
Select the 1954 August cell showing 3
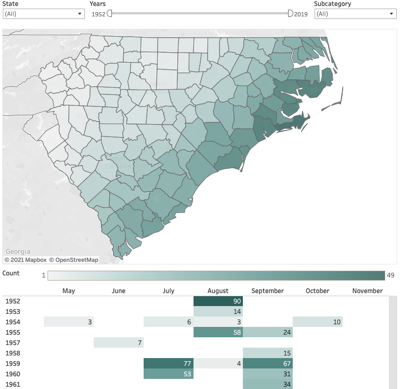pos(218,322)
